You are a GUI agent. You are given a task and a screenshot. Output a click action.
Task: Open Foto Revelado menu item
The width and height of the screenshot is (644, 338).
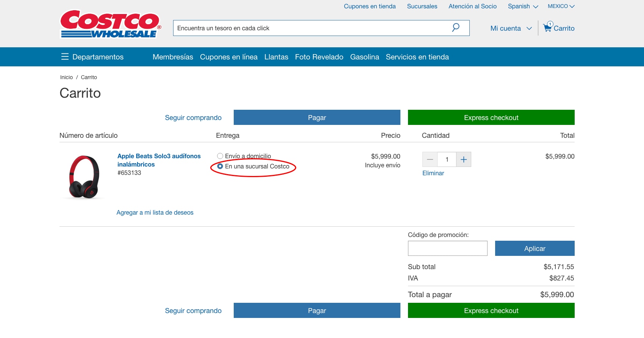point(319,57)
